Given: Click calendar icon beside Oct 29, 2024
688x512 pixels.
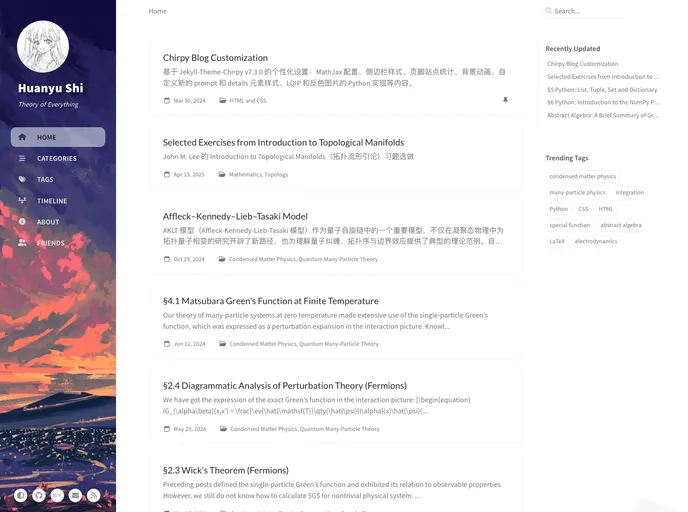Looking at the screenshot, I should tap(167, 259).
